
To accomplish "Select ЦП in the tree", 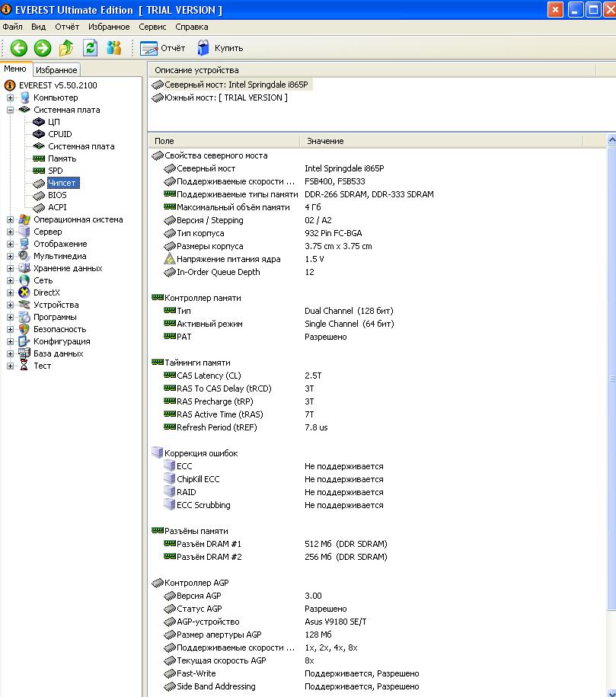I will pos(54,122).
